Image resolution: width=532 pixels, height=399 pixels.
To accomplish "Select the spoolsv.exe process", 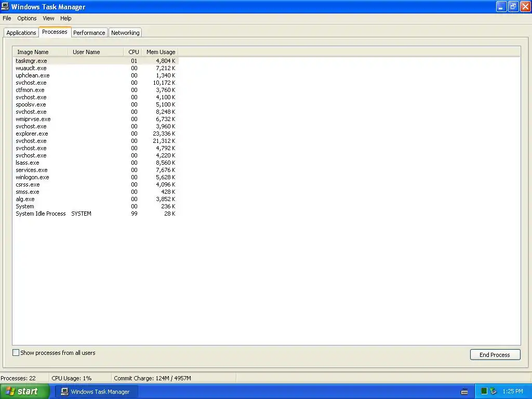I will pos(96,104).
